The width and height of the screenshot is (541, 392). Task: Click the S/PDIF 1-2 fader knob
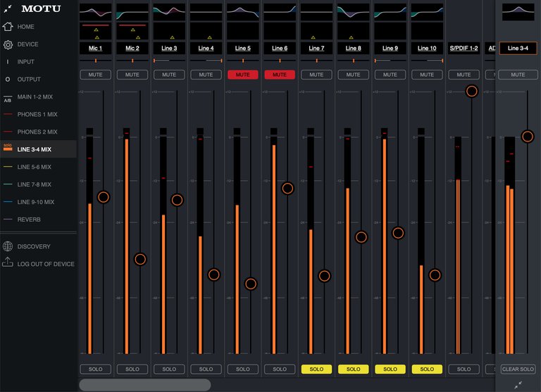tap(471, 91)
